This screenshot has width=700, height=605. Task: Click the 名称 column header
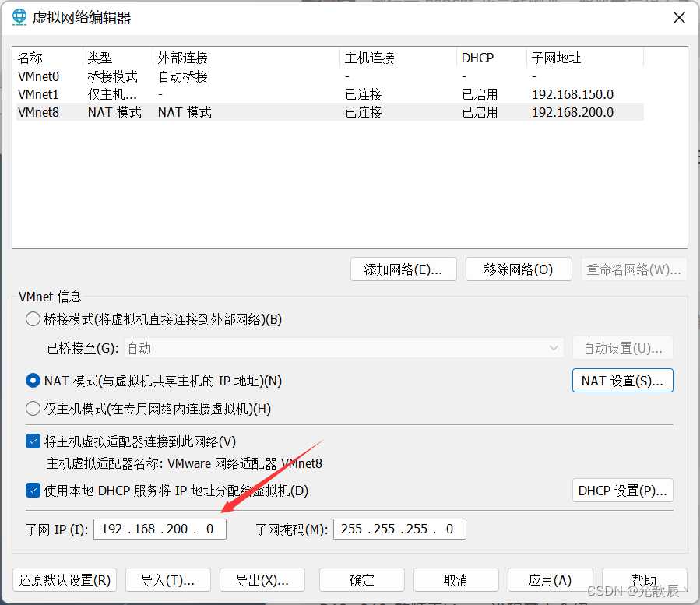pyautogui.click(x=47, y=58)
